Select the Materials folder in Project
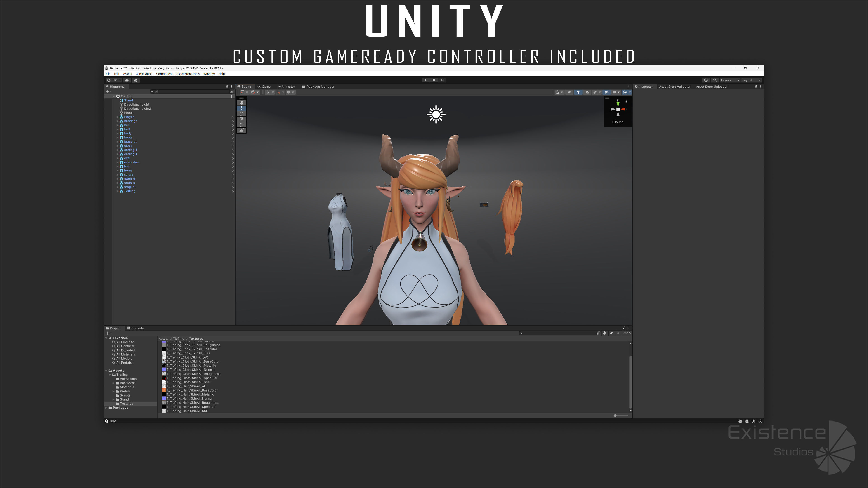 [x=127, y=387]
